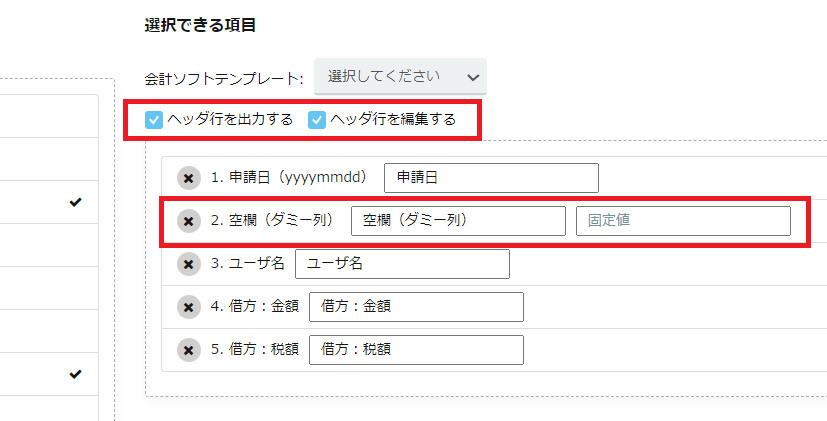Viewport: 827px width, 421px height.
Task: Click the lower checkmark in left list
Action: pyautogui.click(x=75, y=375)
